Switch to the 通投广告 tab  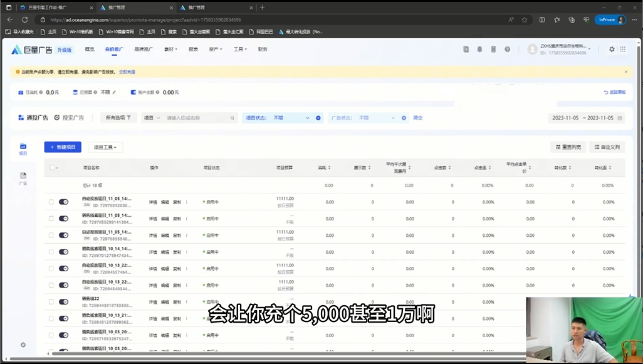[x=33, y=118]
